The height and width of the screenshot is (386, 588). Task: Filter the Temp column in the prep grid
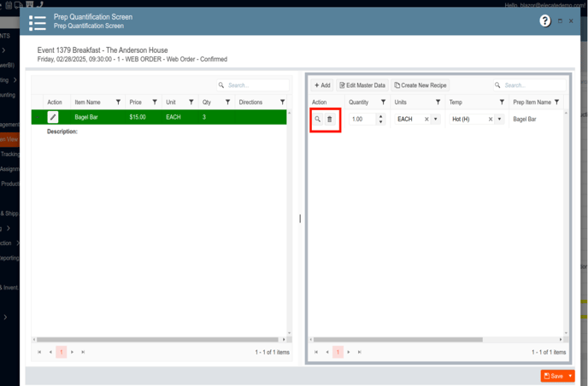[502, 102]
